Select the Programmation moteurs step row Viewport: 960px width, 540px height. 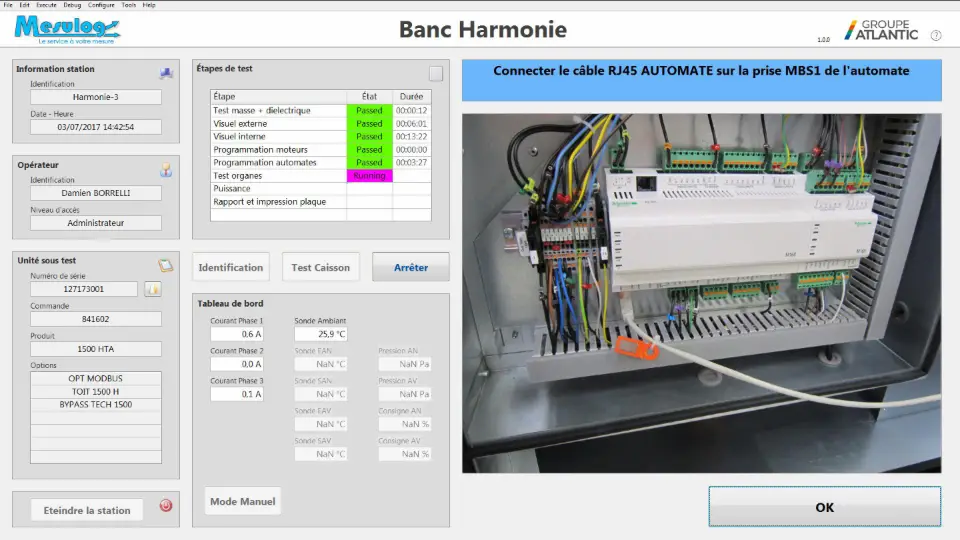click(321, 149)
